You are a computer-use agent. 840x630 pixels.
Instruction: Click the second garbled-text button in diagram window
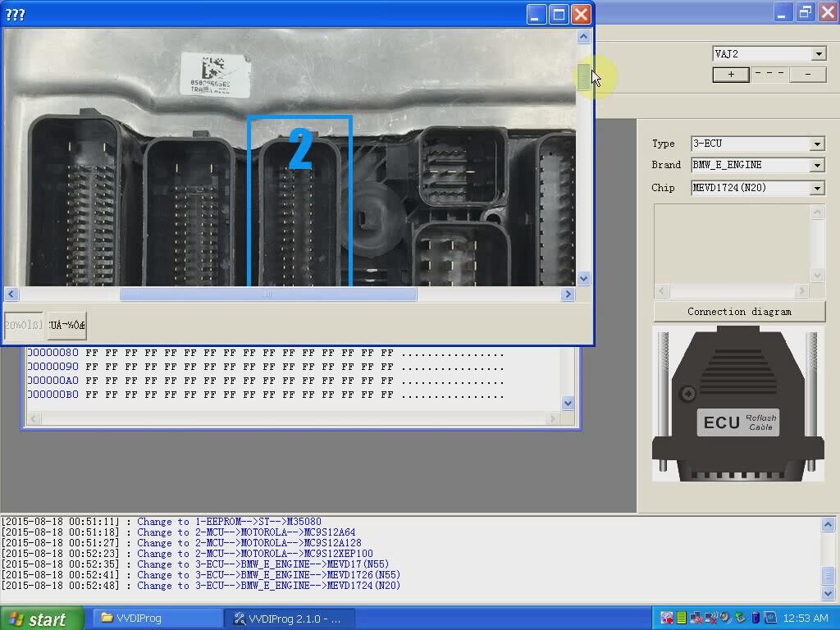66,326
